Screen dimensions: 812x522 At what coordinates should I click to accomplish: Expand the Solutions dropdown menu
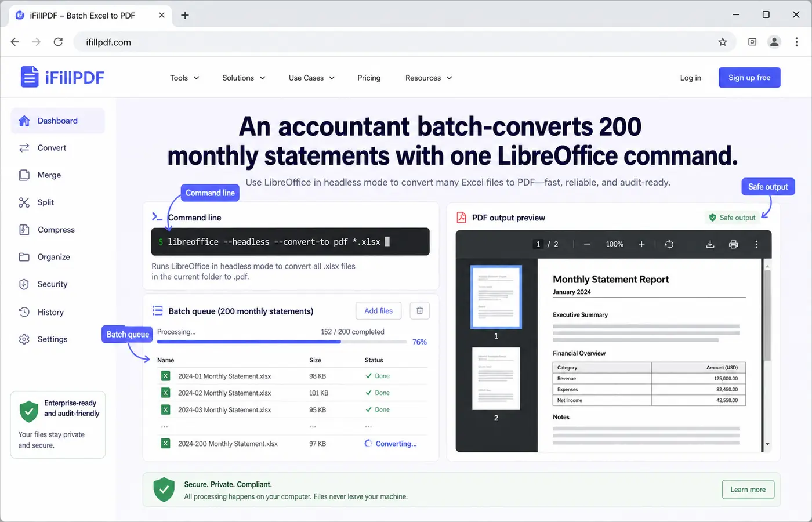click(x=244, y=78)
